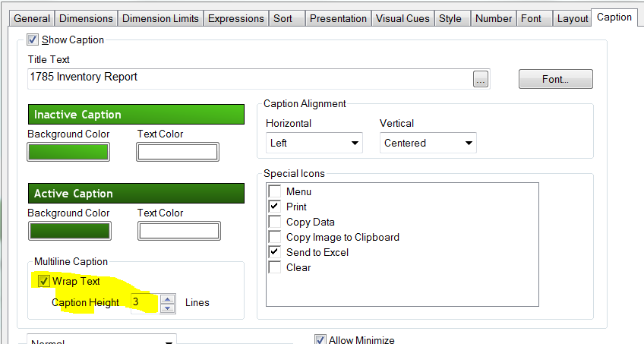Toggle the Allow Minimize checkbox
This screenshot has height=344, width=644.
(x=320, y=339)
